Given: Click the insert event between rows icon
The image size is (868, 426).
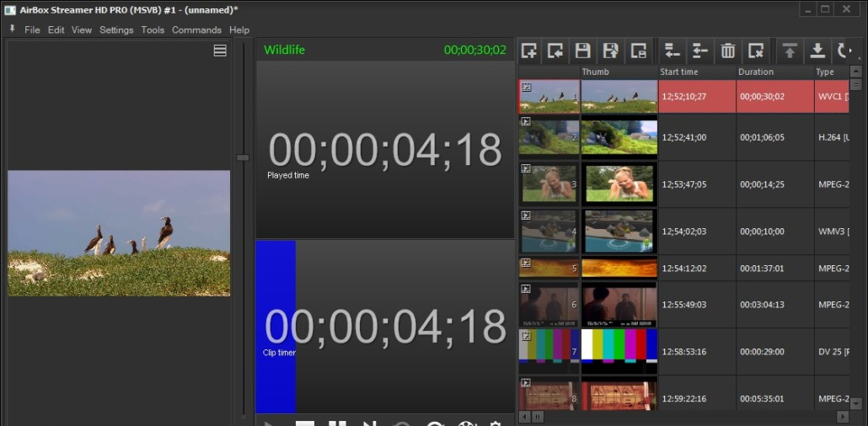Looking at the screenshot, I should (x=700, y=51).
